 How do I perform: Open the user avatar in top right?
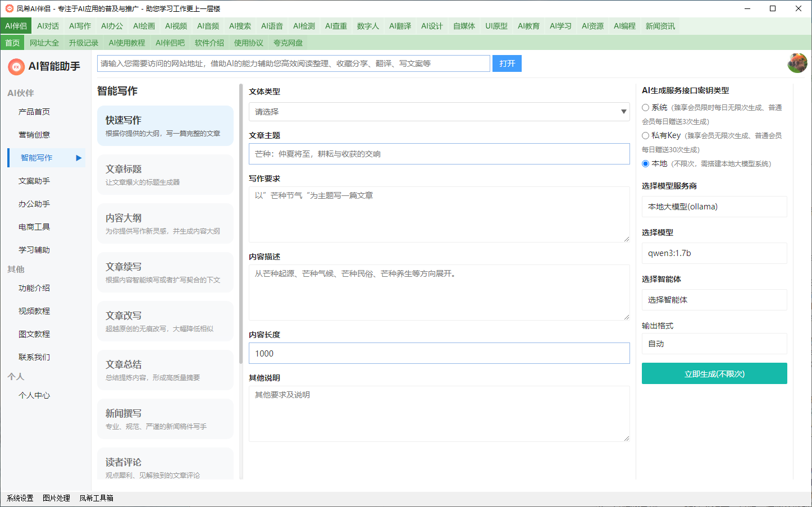(x=797, y=63)
